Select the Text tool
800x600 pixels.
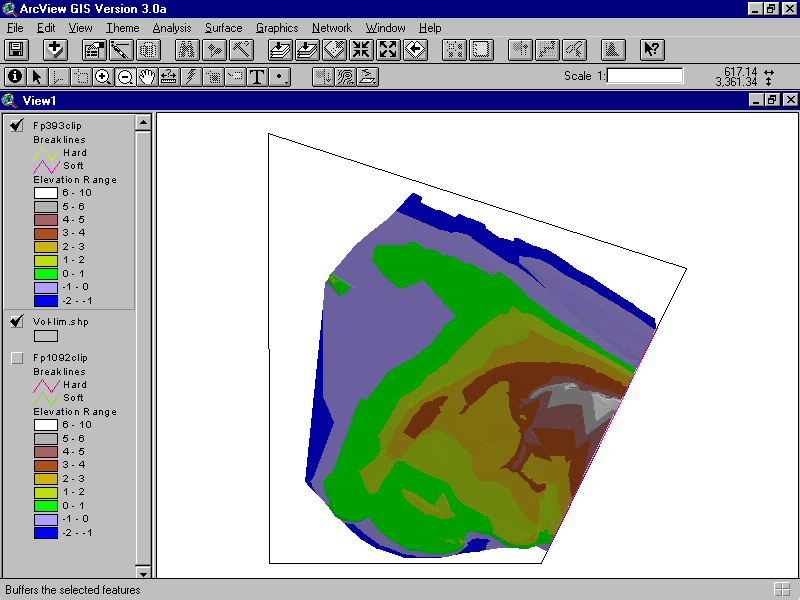(x=257, y=76)
